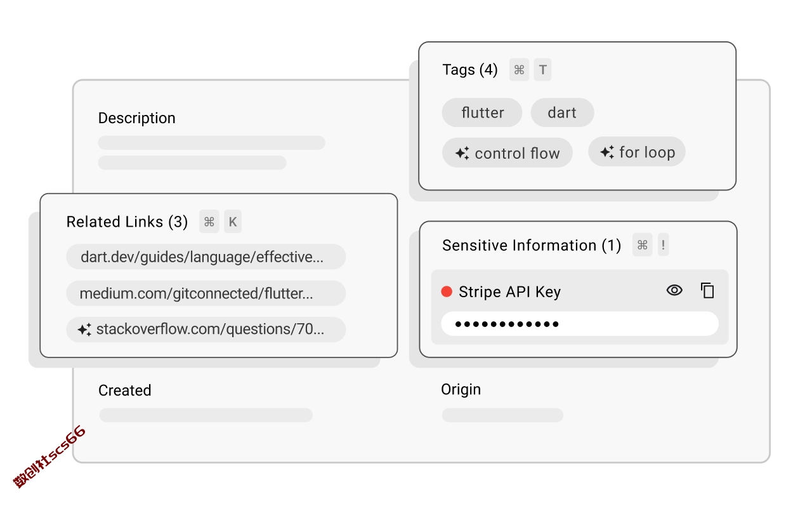Click the command key icon next to Tags

[x=519, y=70]
